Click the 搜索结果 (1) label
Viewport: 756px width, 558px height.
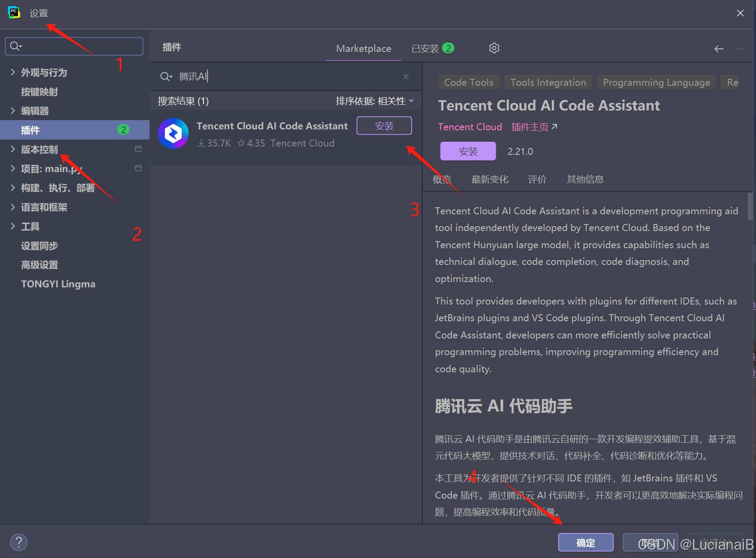(183, 101)
